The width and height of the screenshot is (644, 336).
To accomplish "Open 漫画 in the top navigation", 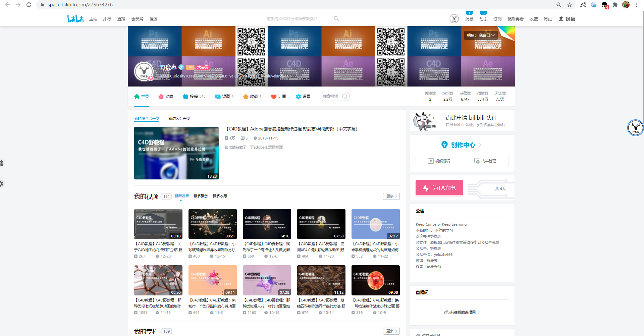I will [154, 19].
